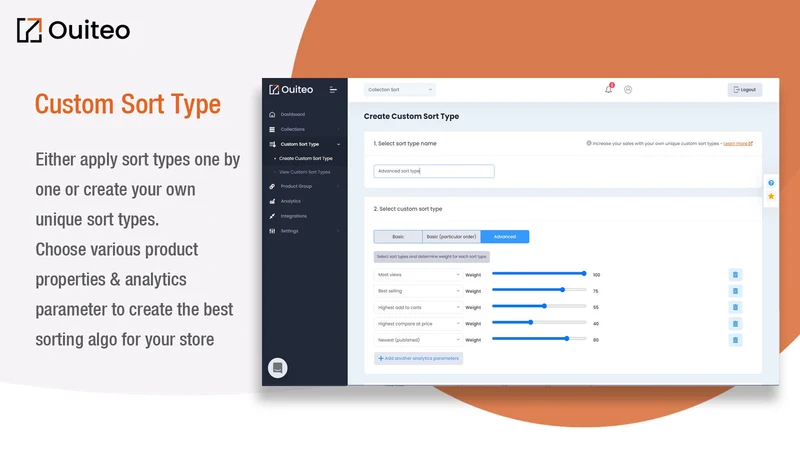Image resolution: width=800 pixels, height=450 pixels.
Task: Adjust the Newest (published) weight slider
Action: (x=539, y=339)
